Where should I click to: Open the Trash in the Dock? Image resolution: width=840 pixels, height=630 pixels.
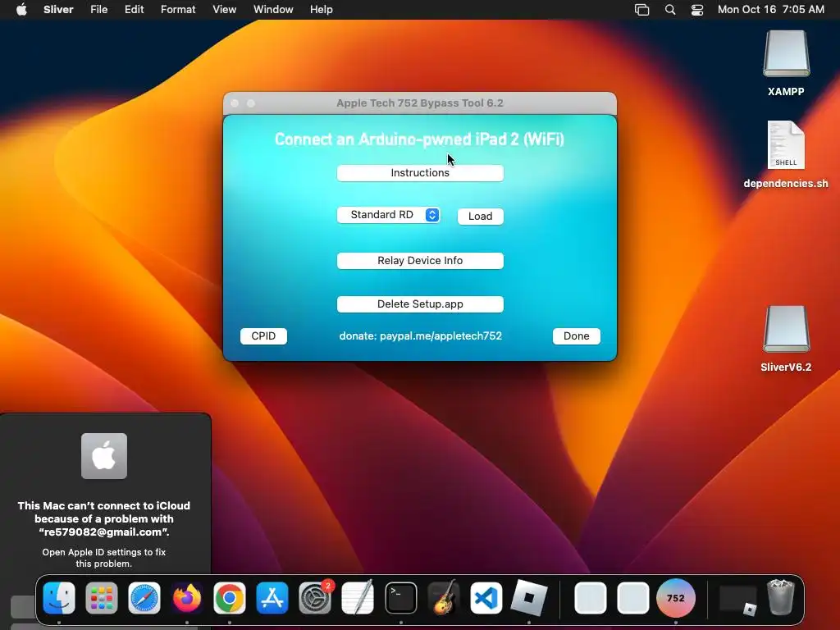click(781, 597)
